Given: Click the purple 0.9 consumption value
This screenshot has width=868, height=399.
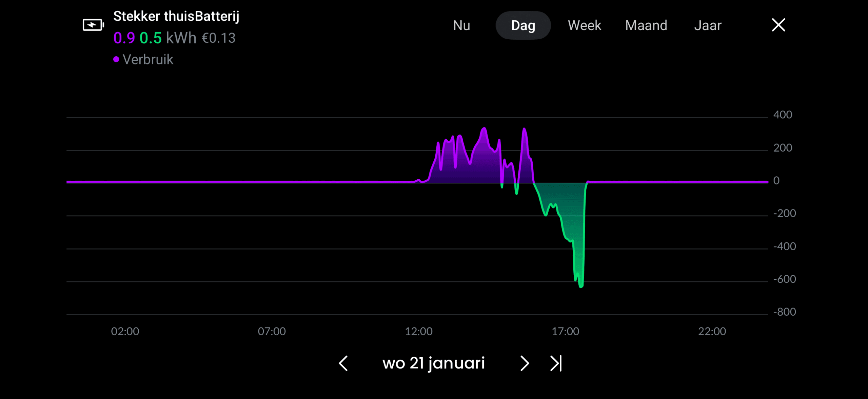Looking at the screenshot, I should pos(124,38).
